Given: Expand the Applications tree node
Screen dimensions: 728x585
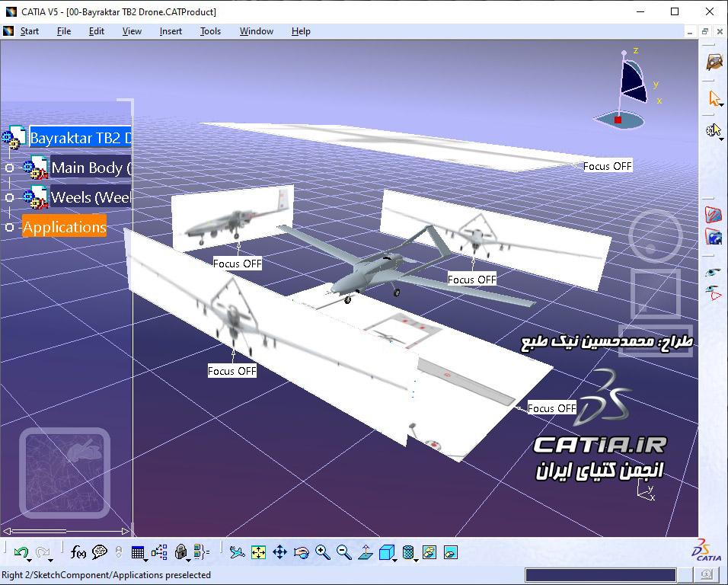Looking at the screenshot, I should point(9,227).
